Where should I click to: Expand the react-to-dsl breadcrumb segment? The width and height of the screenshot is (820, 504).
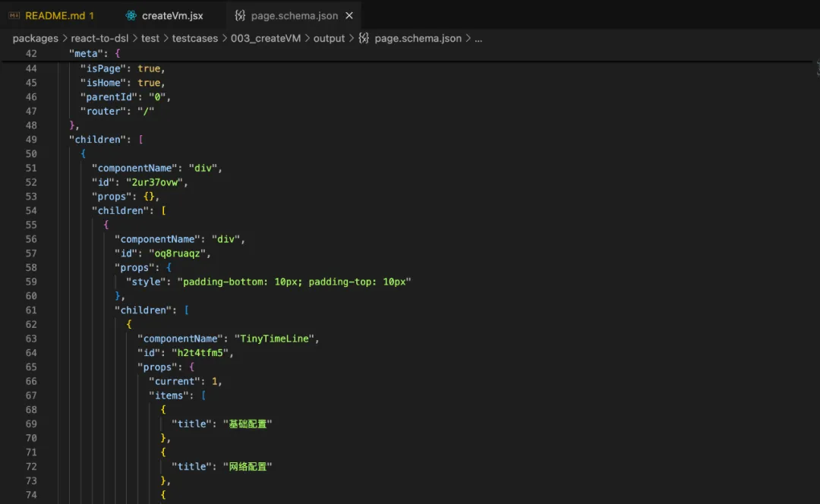point(100,38)
